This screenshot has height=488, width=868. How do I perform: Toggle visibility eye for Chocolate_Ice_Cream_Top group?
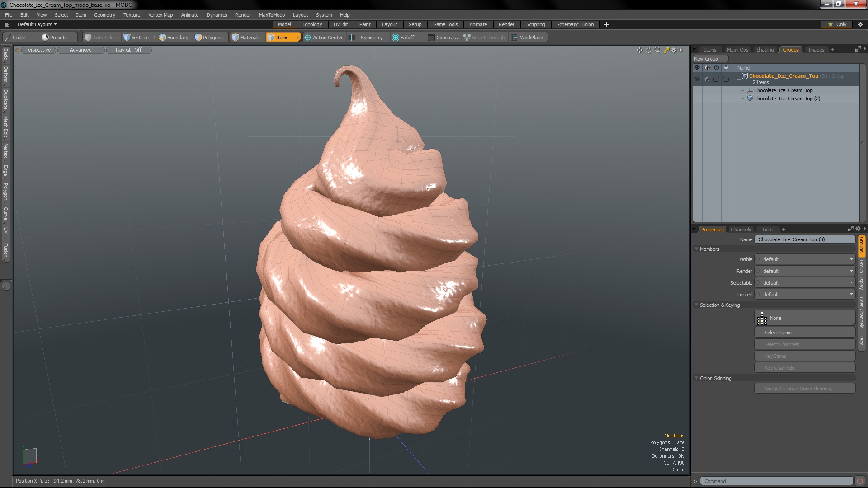click(697, 79)
